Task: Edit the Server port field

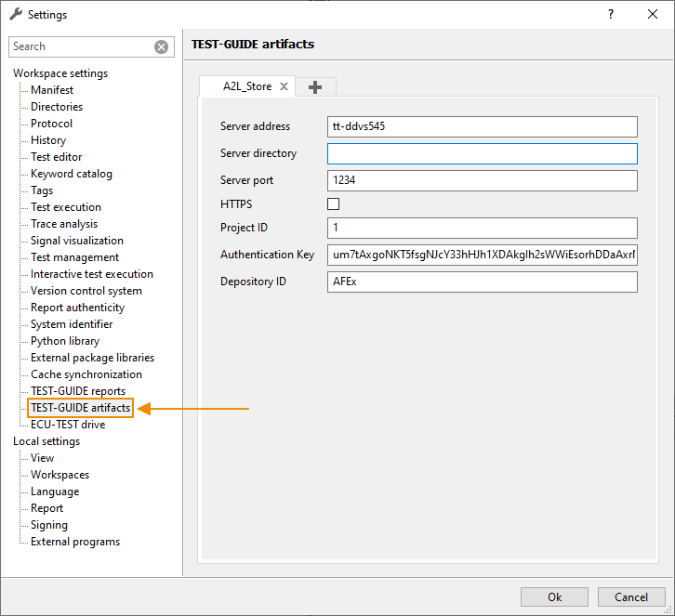Action: click(x=483, y=180)
